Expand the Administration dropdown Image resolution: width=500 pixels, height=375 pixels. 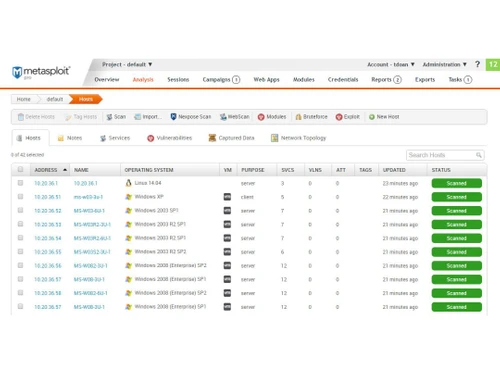(x=444, y=64)
